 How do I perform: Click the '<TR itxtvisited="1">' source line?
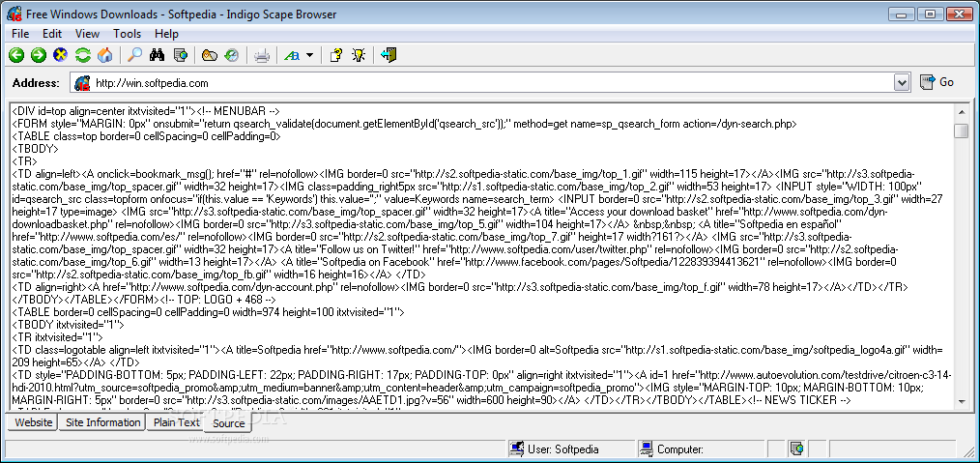[x=57, y=337]
